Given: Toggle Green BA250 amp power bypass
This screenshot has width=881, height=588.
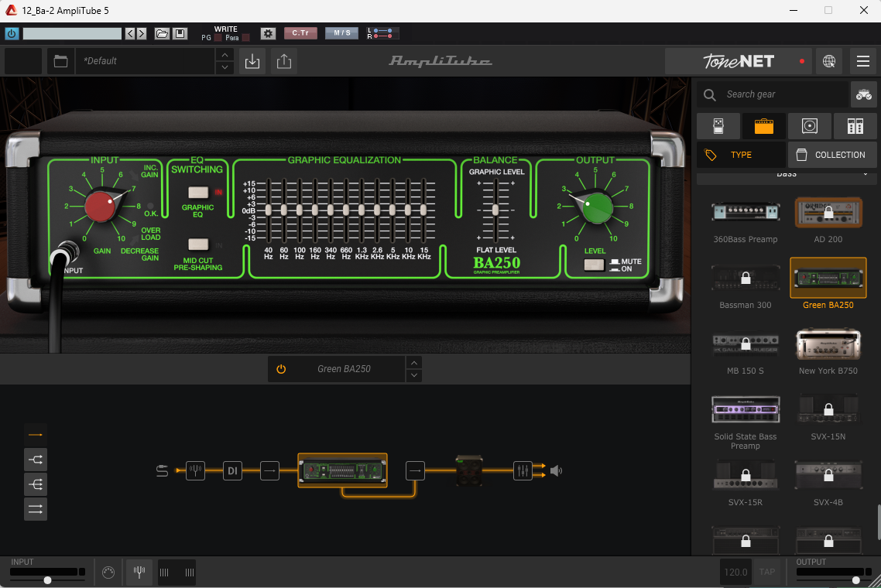Looking at the screenshot, I should pos(281,370).
